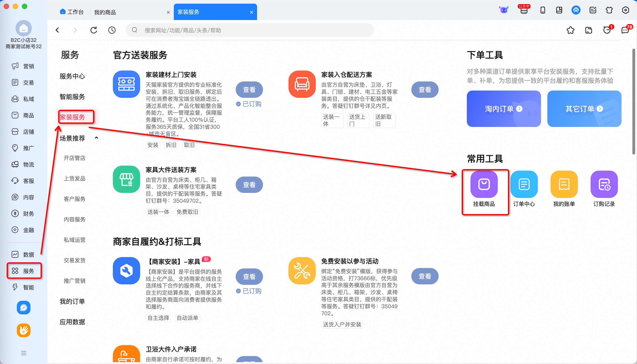Open the 我的账单 tool icon

pos(564,184)
